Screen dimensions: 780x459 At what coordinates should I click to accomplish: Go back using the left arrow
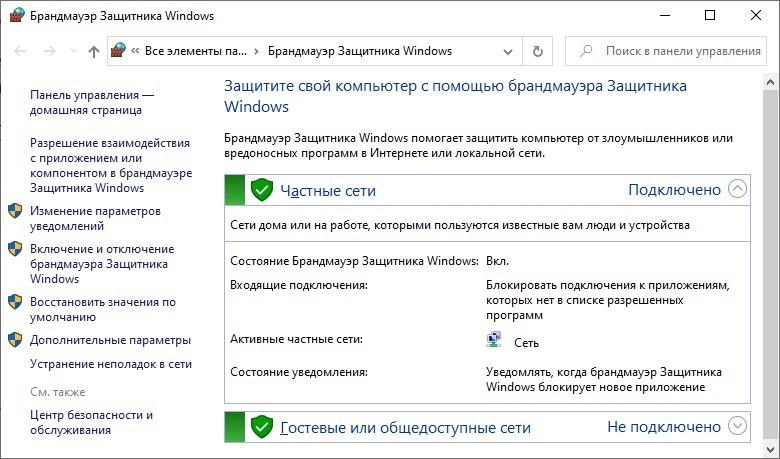coord(20,51)
